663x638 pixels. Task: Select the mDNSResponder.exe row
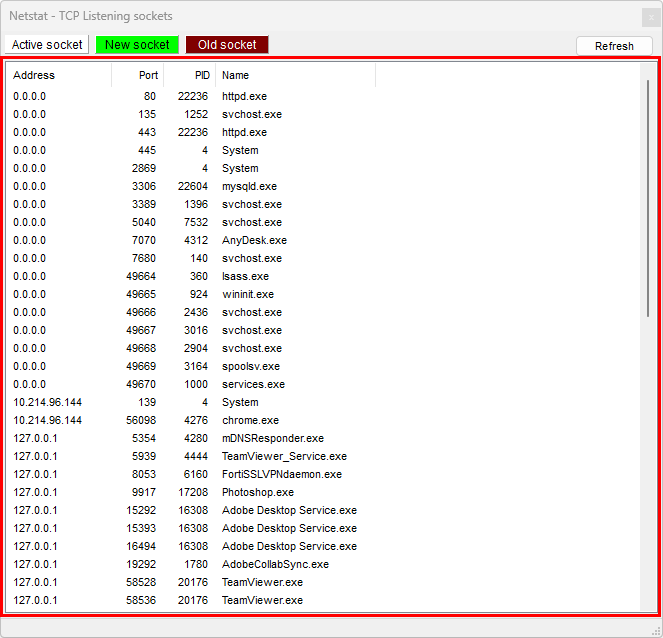point(272,438)
